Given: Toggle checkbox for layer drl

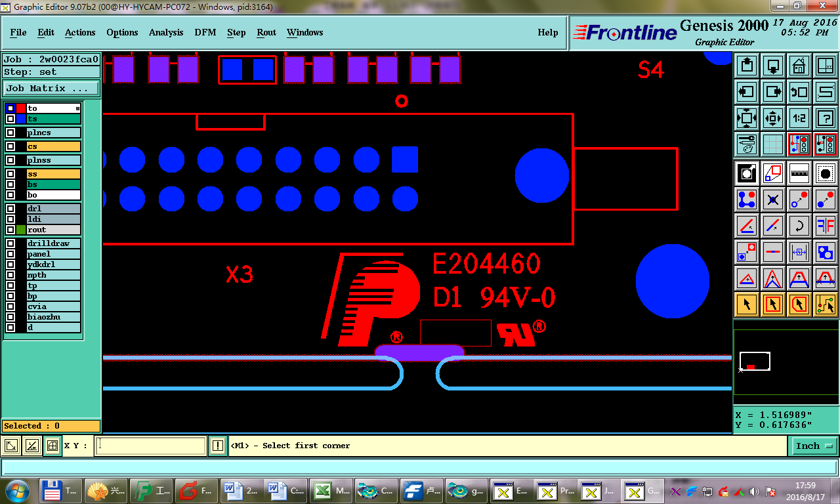Looking at the screenshot, I should [10, 209].
